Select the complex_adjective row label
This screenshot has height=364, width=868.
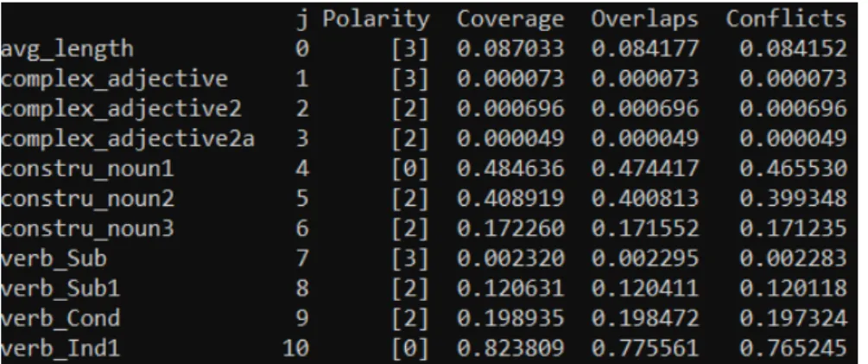click(114, 80)
